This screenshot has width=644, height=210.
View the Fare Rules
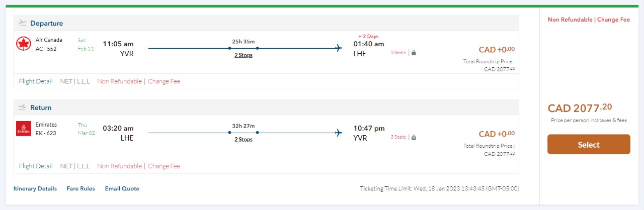80,189
